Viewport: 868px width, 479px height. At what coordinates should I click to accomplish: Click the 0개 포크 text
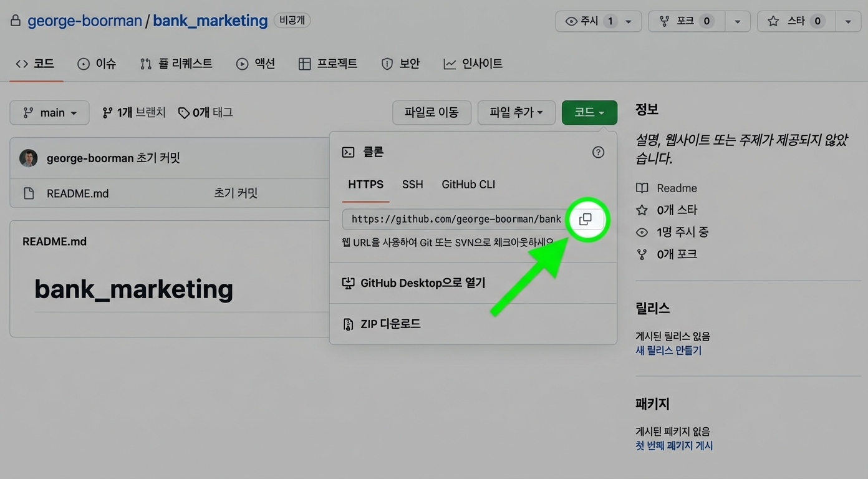pos(677,254)
